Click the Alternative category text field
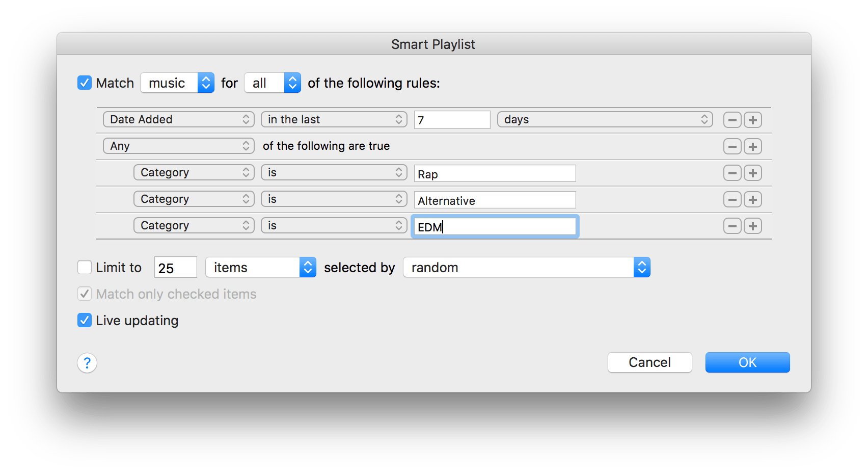This screenshot has width=868, height=474. (495, 200)
